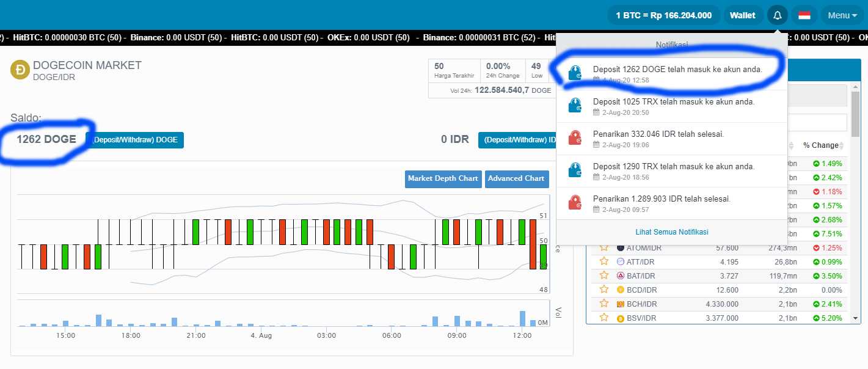The height and width of the screenshot is (369, 868).
Task: Open Deposit/Withdraw for DOGE
Action: 134,140
